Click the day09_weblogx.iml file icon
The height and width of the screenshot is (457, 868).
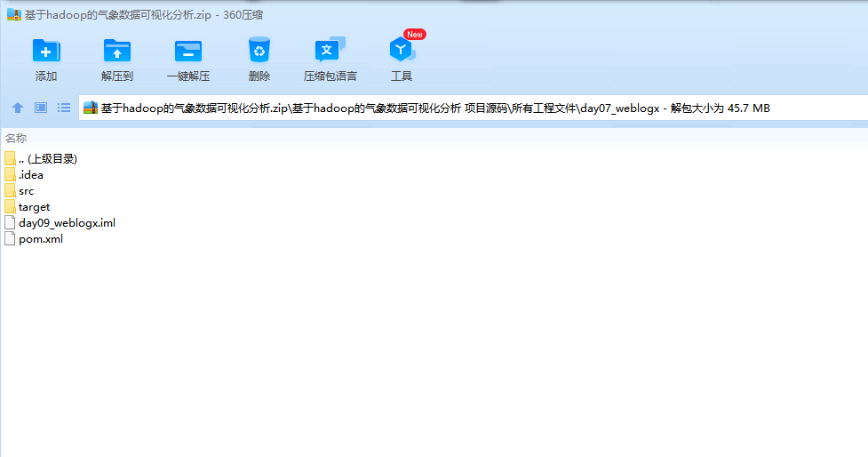pos(10,222)
